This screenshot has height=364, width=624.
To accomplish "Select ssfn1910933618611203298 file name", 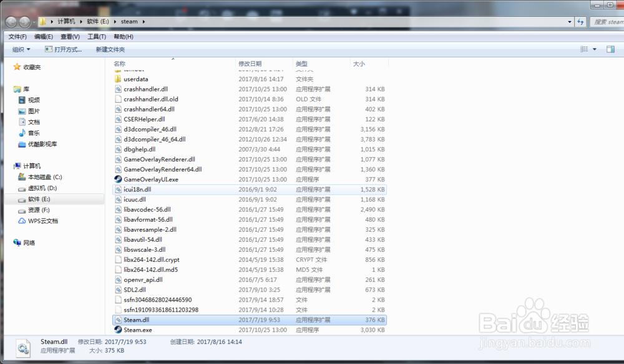I will point(161,310).
